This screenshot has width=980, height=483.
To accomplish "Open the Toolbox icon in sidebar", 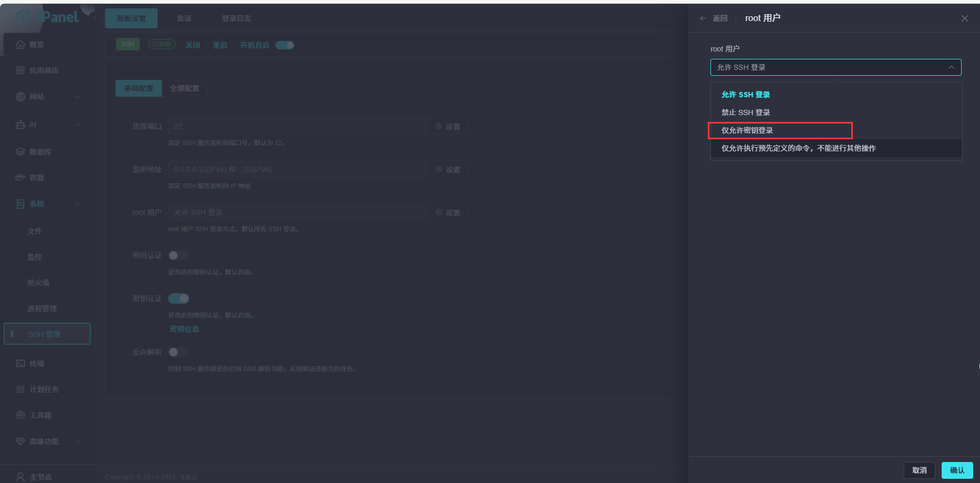I will coord(20,415).
